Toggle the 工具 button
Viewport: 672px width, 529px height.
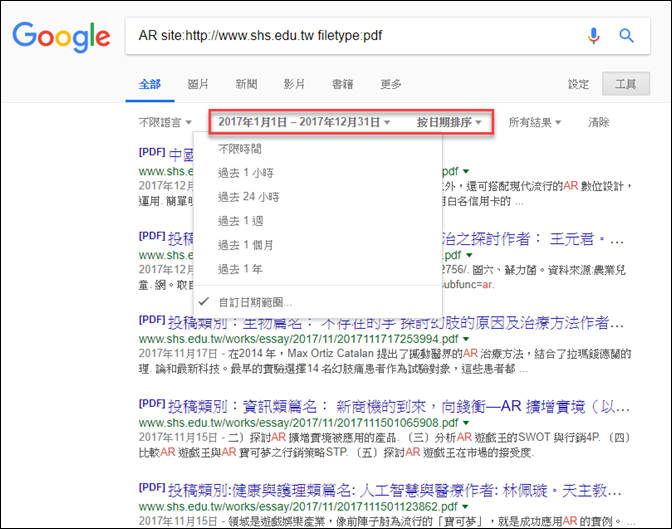click(626, 84)
